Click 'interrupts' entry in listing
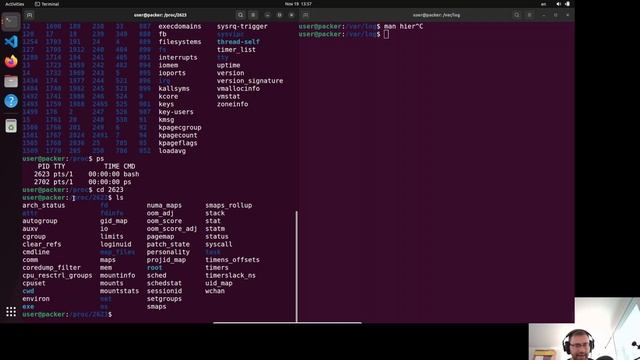The image size is (640, 360). [178, 58]
